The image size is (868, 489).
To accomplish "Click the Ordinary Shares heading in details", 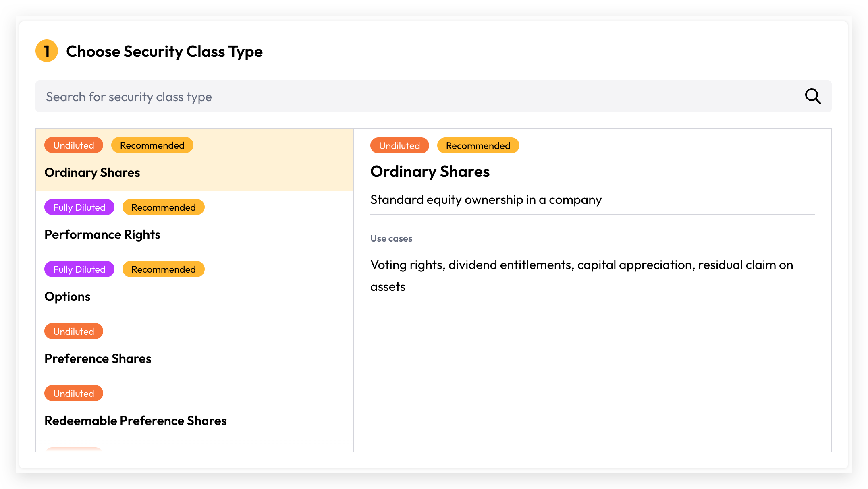I will pos(430,172).
